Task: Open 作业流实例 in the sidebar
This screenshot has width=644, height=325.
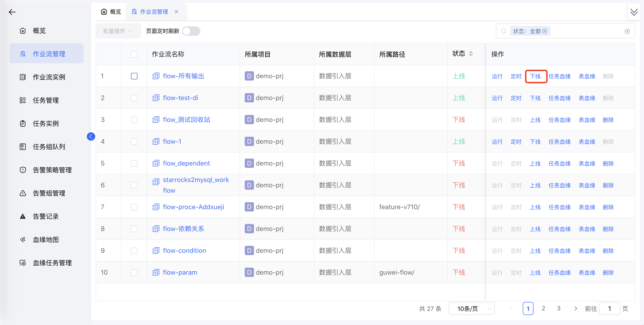Action: pyautogui.click(x=49, y=77)
